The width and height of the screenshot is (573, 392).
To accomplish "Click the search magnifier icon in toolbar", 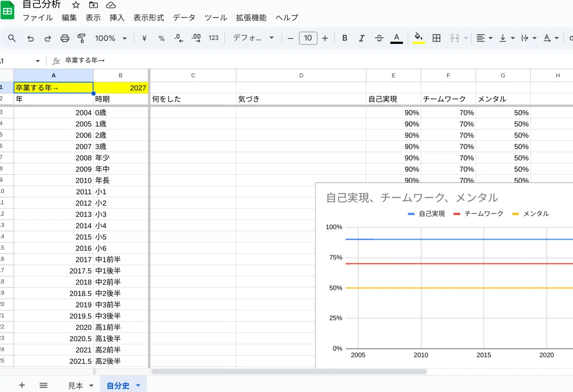I will 12,38.
